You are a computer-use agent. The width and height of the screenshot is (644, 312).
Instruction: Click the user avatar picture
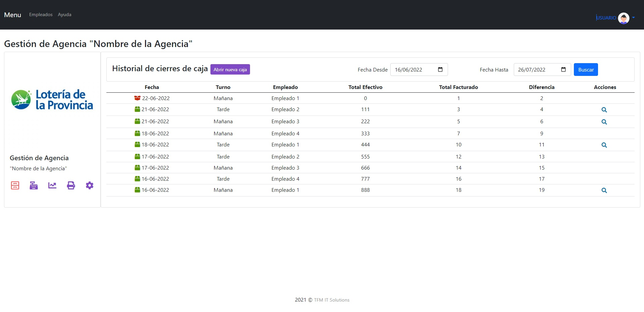click(x=624, y=18)
